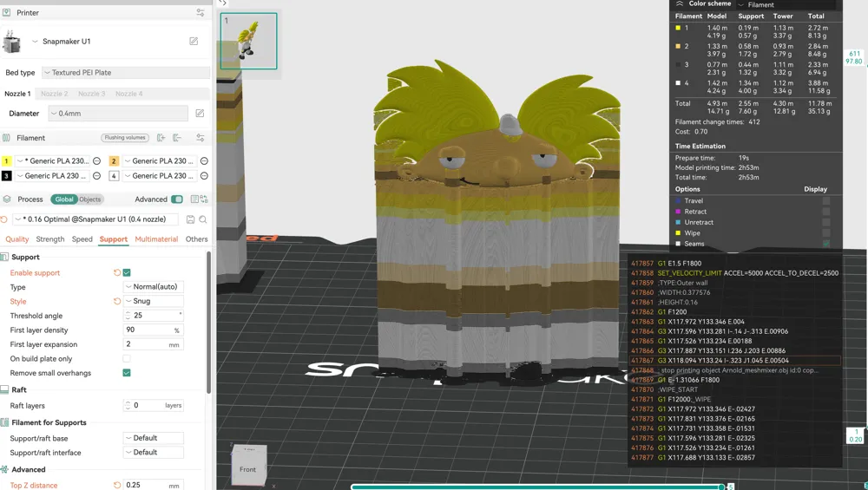Screen dimensions: 868x490
Task: Check On build plate only
Action: point(127,359)
